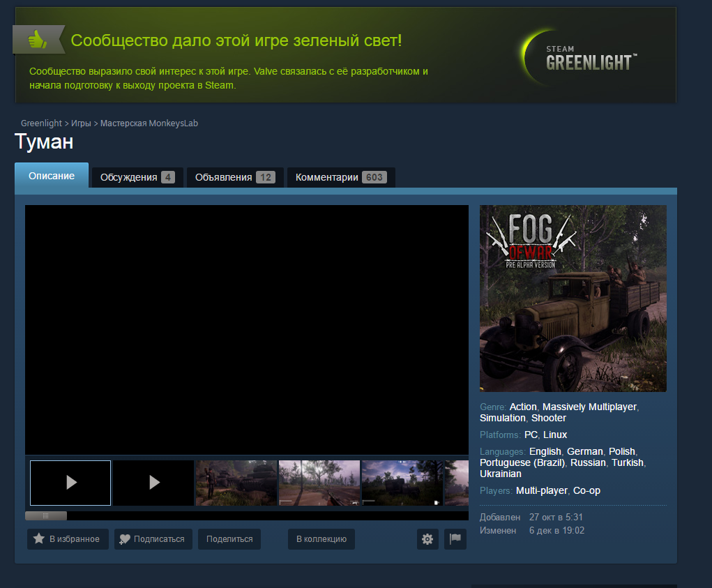Click the thumbnail strip scrollbar handle

pos(46,515)
